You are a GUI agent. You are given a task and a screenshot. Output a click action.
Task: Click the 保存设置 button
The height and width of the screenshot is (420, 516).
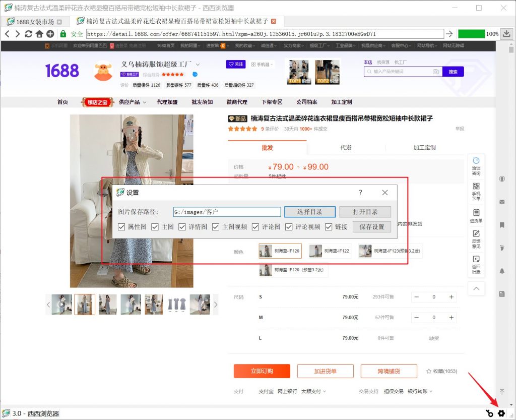tap(371, 227)
